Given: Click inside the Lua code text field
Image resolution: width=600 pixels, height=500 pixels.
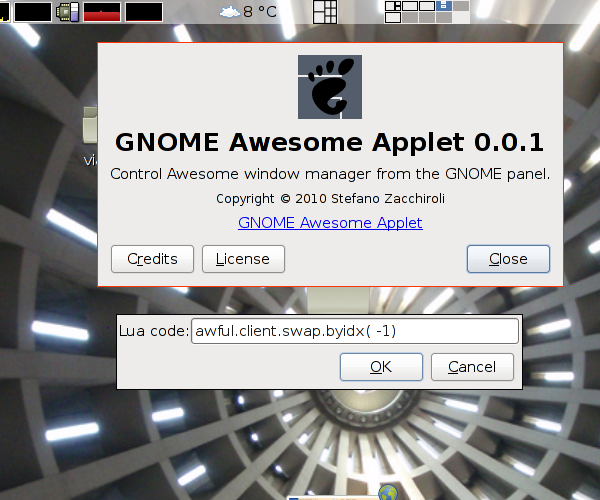Looking at the screenshot, I should coord(354,331).
